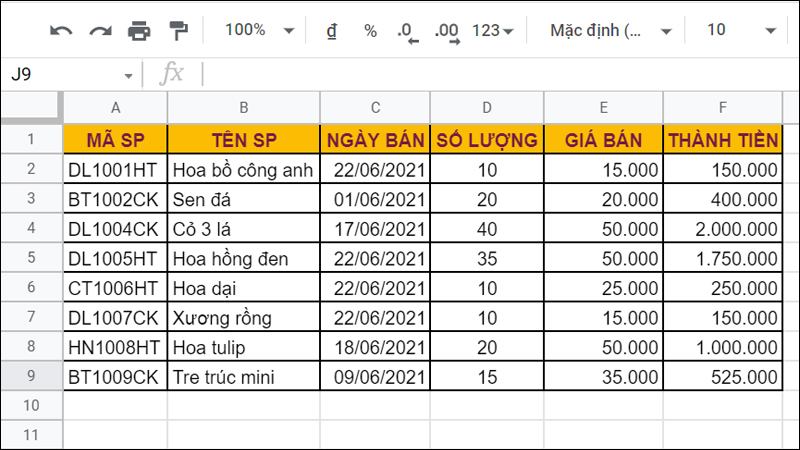Click the Print icon
Image resolution: width=800 pixels, height=450 pixels.
(138, 31)
